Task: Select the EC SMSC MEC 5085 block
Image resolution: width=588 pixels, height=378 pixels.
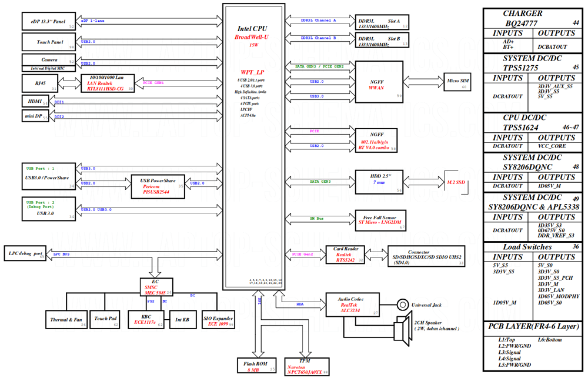Action: tap(156, 287)
